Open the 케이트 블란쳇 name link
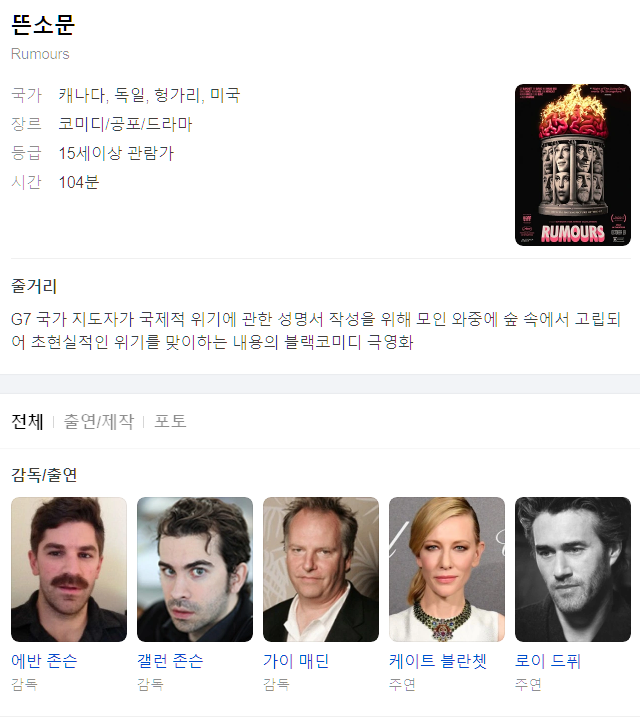Image resolution: width=640 pixels, height=717 pixels. pos(438,661)
